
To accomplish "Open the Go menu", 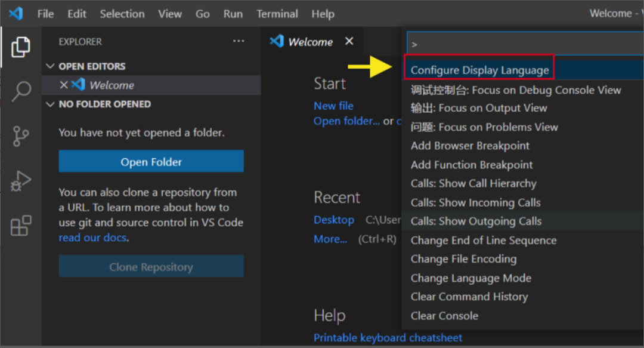I will coord(203,14).
